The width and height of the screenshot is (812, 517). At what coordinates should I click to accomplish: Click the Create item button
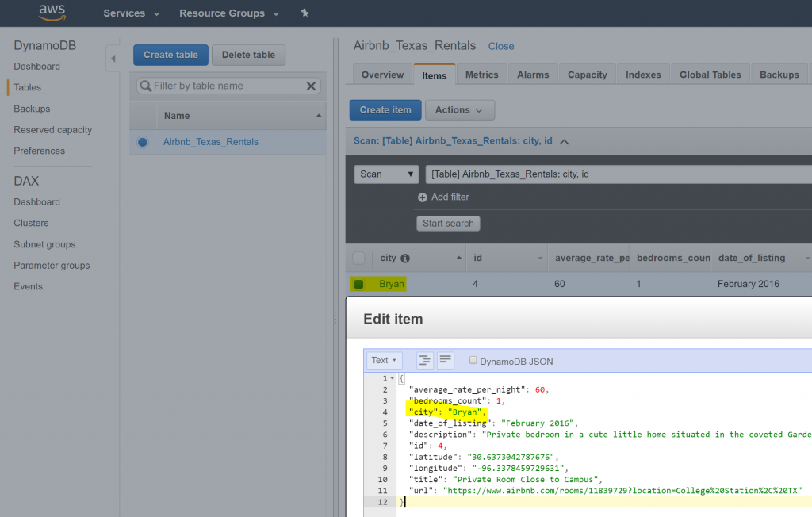click(385, 110)
